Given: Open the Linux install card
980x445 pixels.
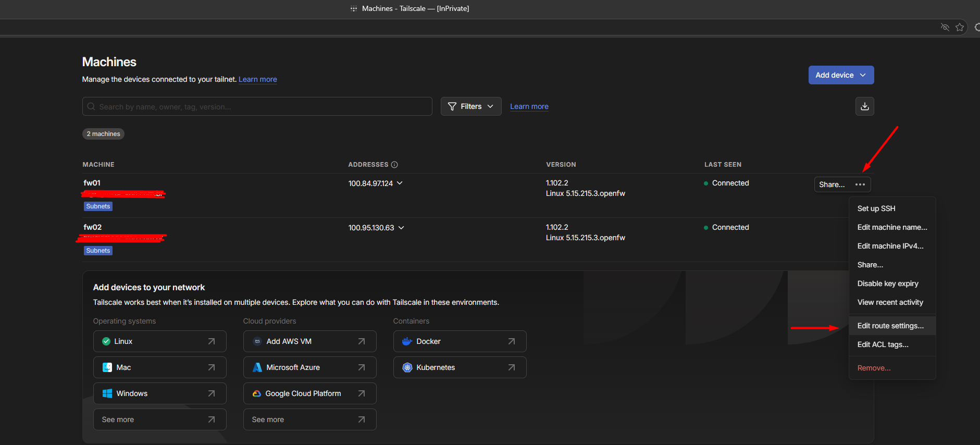Looking at the screenshot, I should coord(160,341).
